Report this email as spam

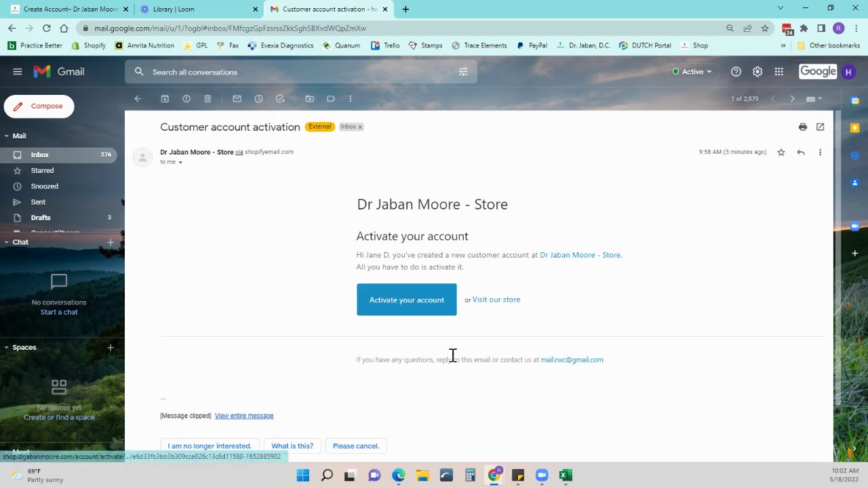186,99
